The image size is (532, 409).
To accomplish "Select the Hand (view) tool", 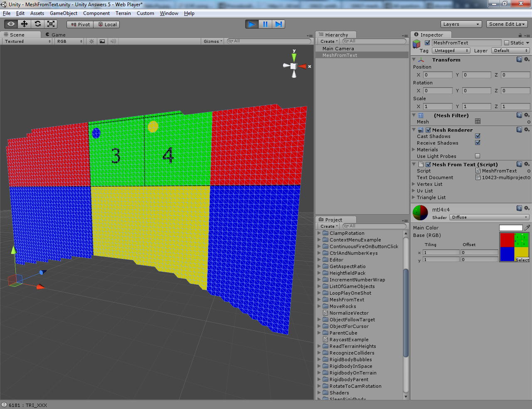I will (x=11, y=24).
